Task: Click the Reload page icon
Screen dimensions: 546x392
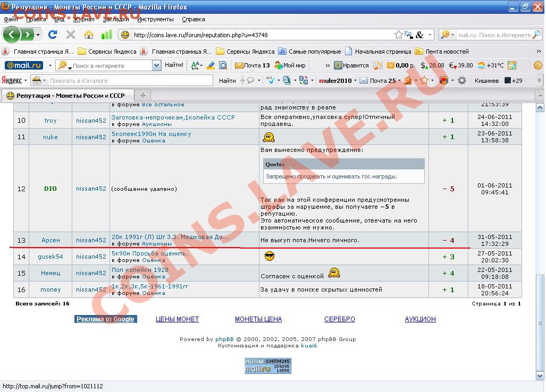Action: 52,35
